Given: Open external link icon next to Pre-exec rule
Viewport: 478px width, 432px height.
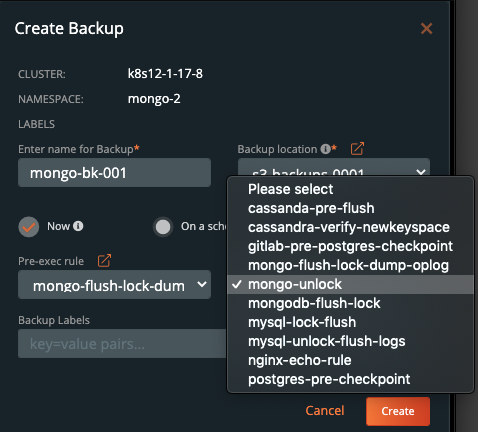Looking at the screenshot, I should coord(104,261).
